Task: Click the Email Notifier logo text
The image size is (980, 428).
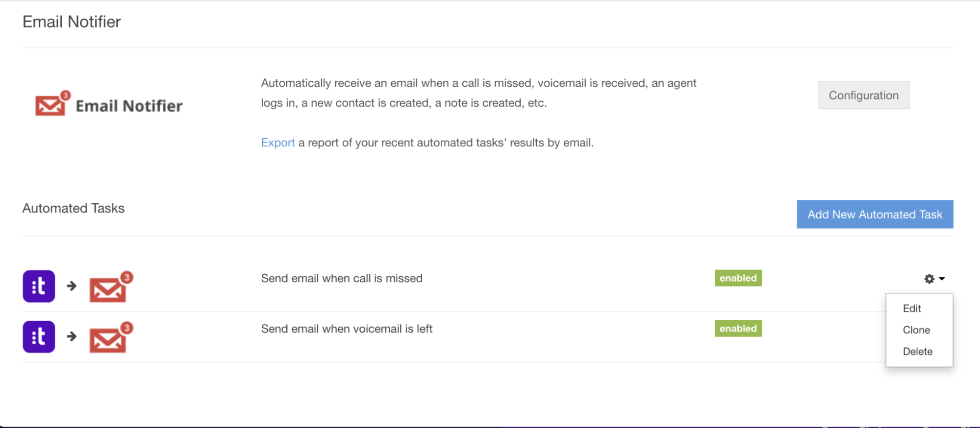Action: pyautogui.click(x=129, y=106)
